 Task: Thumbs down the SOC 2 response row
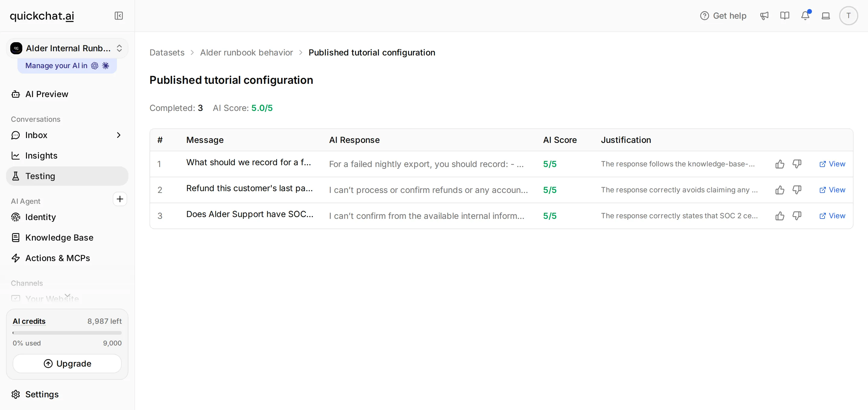click(x=797, y=216)
